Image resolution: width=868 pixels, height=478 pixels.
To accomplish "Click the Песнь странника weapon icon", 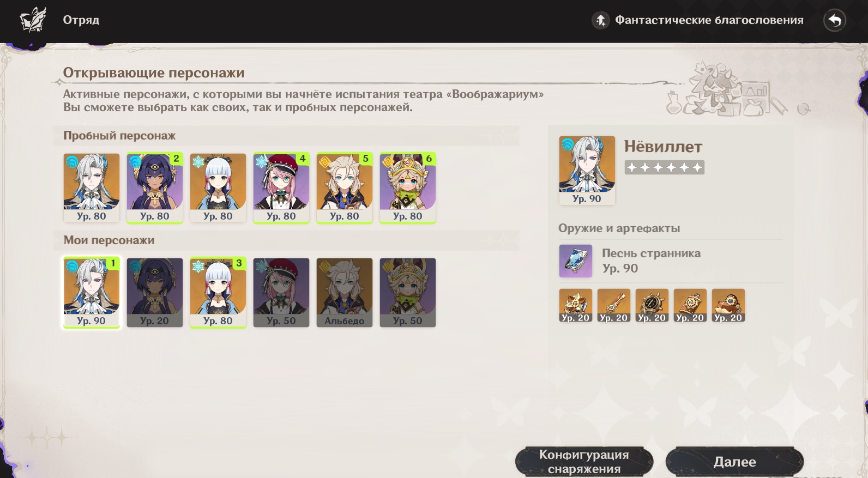I will 575,261.
